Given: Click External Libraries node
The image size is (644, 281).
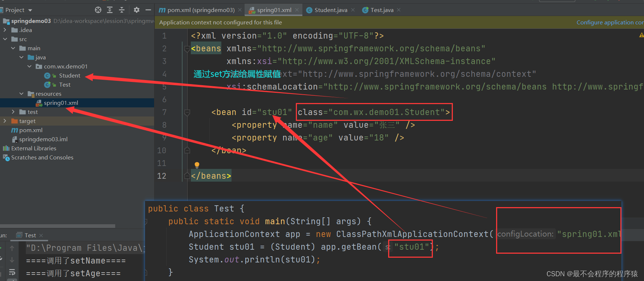Looking at the screenshot, I should [x=34, y=149].
